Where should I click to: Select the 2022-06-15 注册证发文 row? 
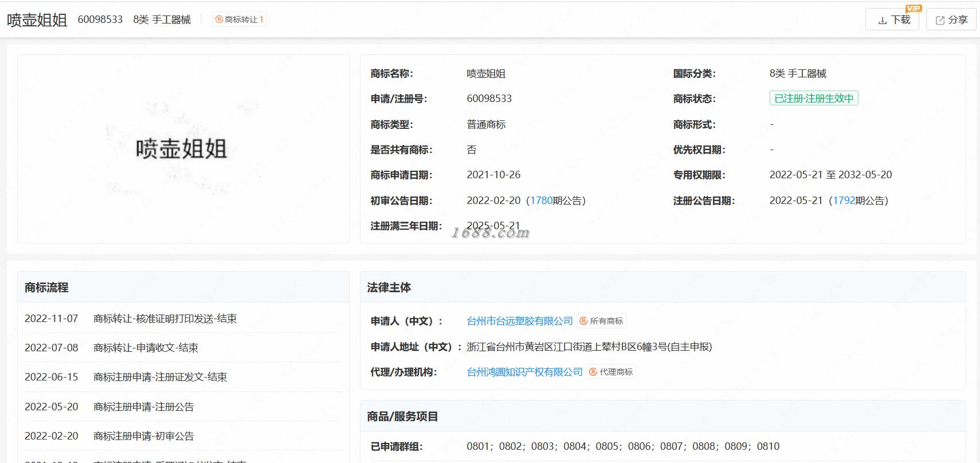tap(183, 377)
